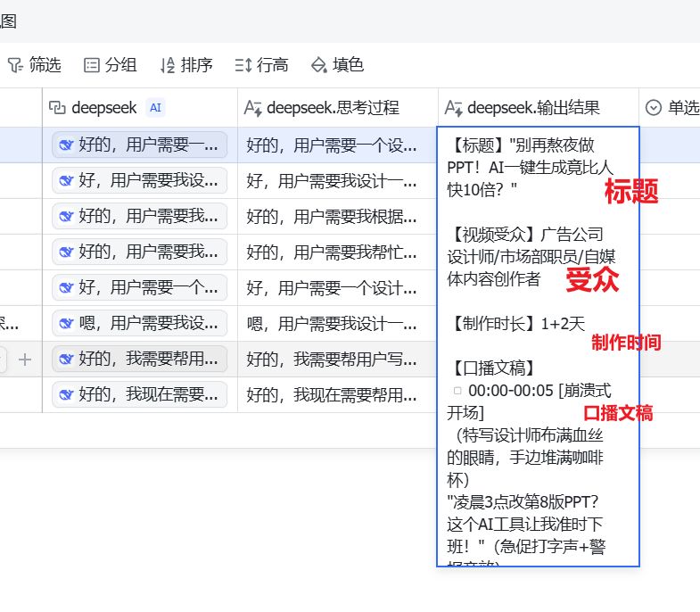This screenshot has height=612, width=700.
Task: Click the whale icon in the 好的，用户需要一... chip
Action: tap(67, 145)
